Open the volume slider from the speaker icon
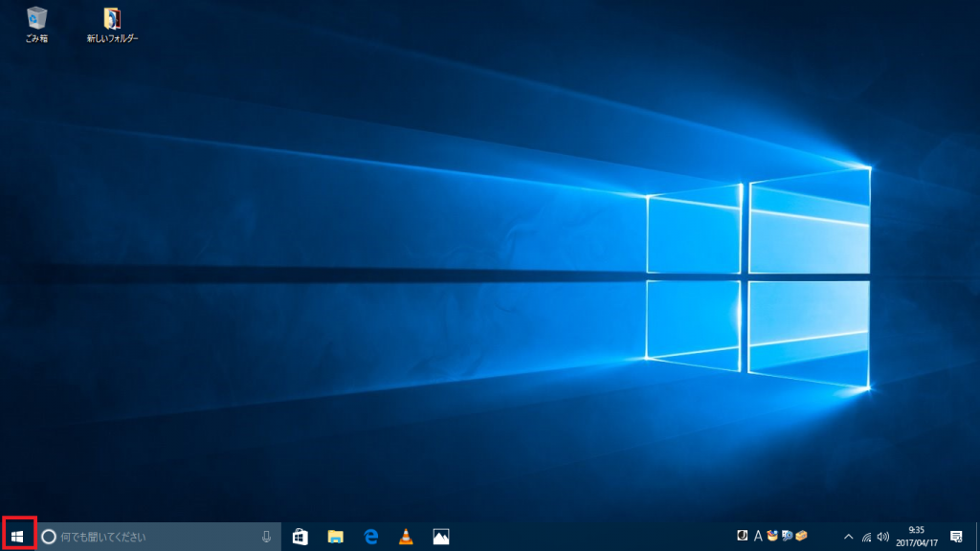 (x=883, y=537)
